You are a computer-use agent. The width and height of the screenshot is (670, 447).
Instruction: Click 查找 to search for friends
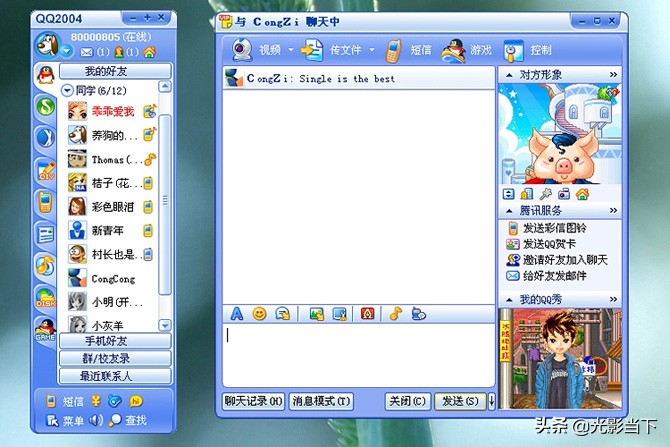pyautogui.click(x=127, y=421)
